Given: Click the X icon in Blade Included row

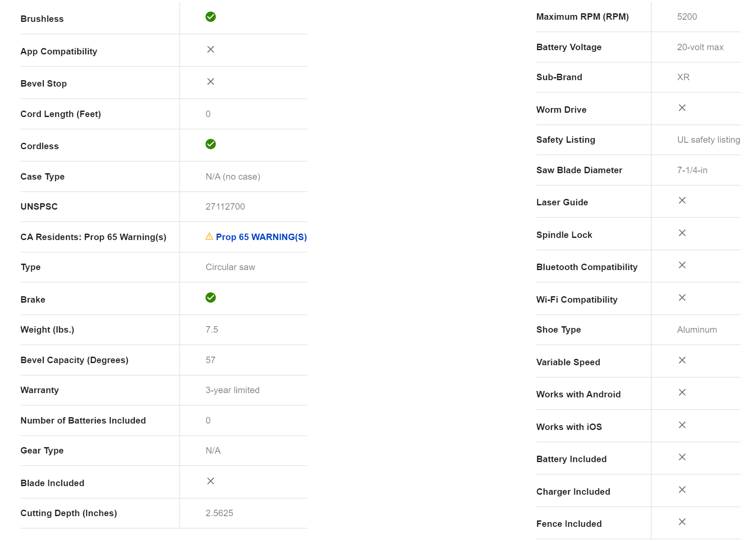Looking at the screenshot, I should coord(210,481).
